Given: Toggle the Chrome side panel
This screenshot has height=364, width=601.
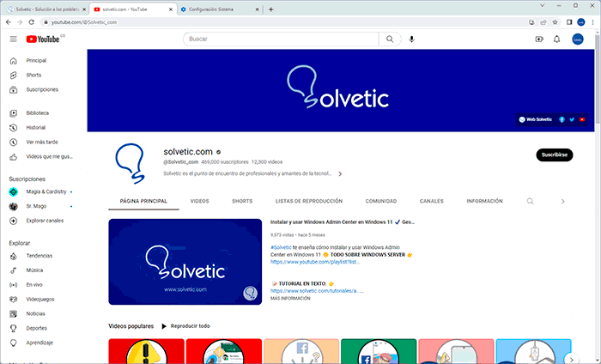Looking at the screenshot, I should point(569,22).
